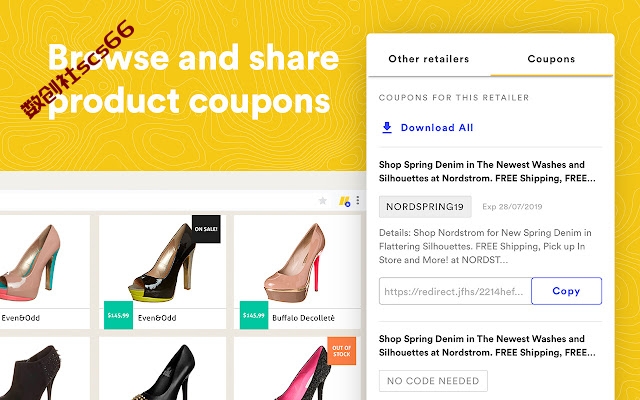Click the blue download arrow icon
The height and width of the screenshot is (400, 640).
point(387,127)
